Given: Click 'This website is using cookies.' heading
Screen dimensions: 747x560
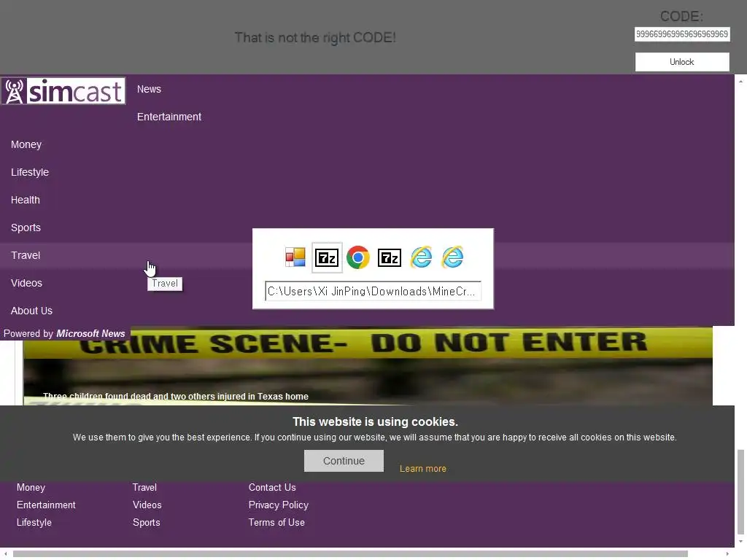Looking at the screenshot, I should 375,421.
